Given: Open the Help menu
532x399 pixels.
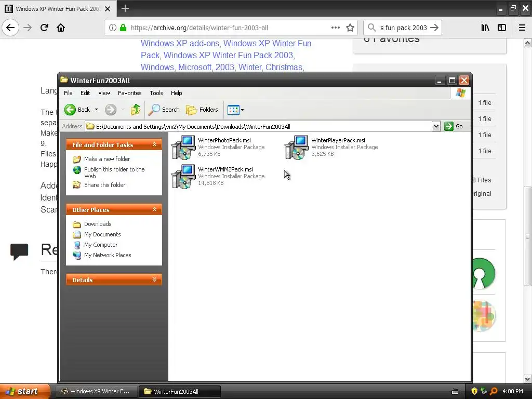Looking at the screenshot, I should coord(176,93).
